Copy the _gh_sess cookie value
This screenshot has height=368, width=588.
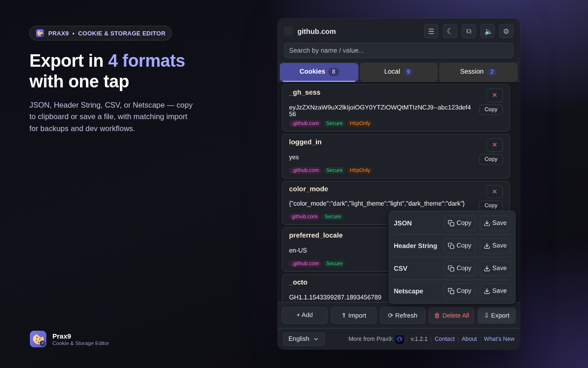click(x=491, y=109)
